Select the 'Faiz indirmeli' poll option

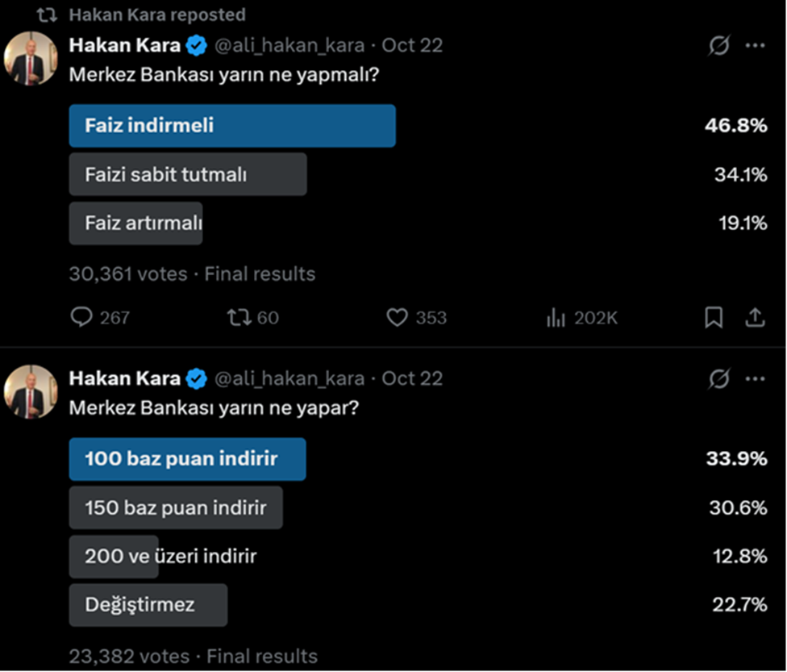(232, 126)
